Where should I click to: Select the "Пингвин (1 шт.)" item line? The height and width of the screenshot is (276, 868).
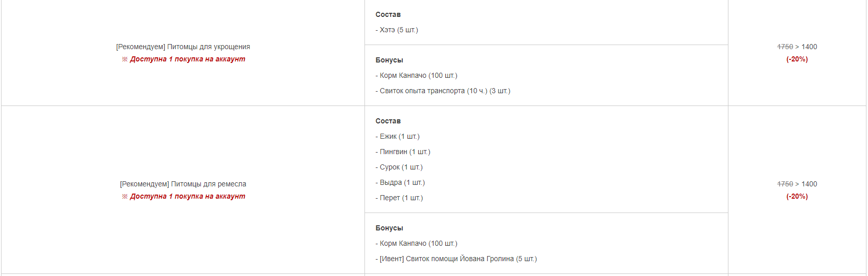tap(403, 152)
